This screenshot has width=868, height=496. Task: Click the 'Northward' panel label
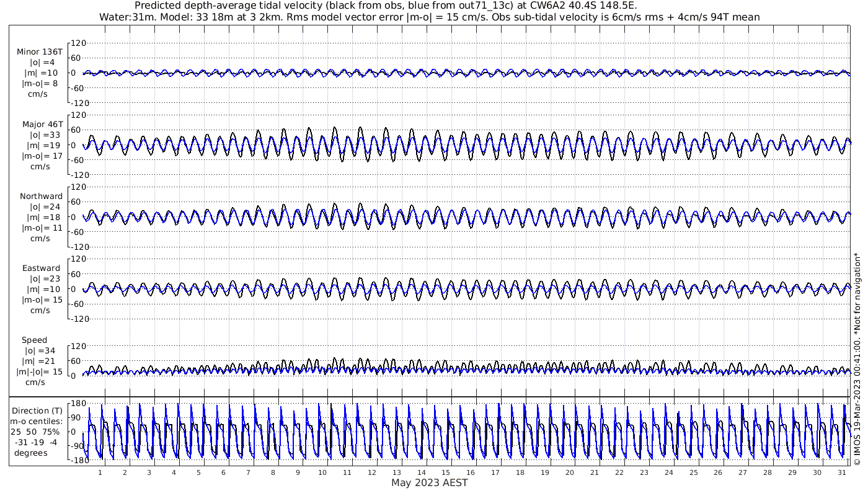click(x=42, y=197)
